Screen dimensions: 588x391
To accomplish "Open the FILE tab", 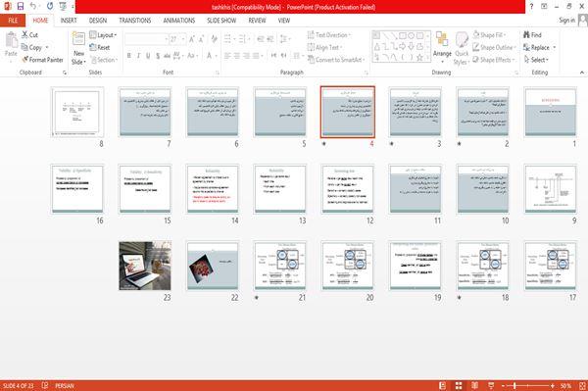I will tap(13, 21).
